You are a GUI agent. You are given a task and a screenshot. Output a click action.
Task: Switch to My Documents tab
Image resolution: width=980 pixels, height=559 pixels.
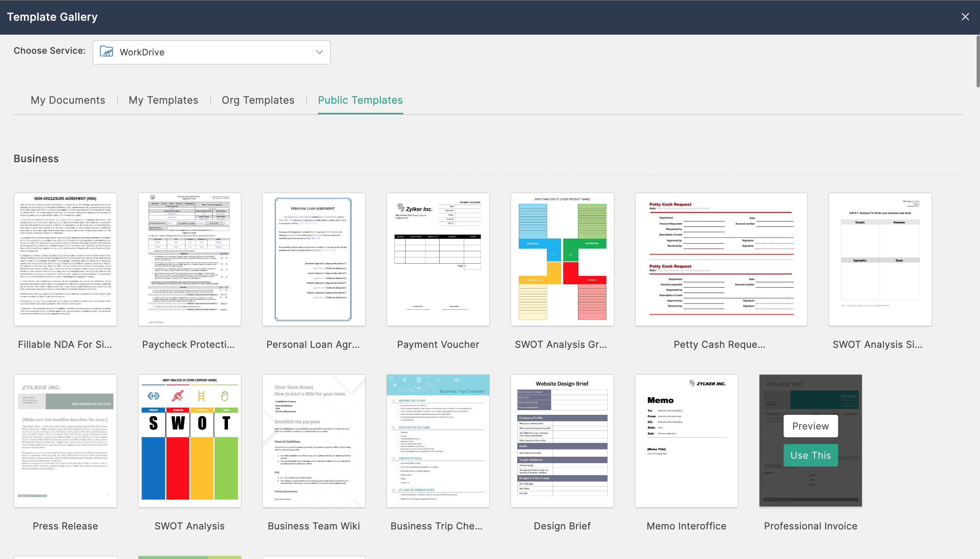point(68,100)
